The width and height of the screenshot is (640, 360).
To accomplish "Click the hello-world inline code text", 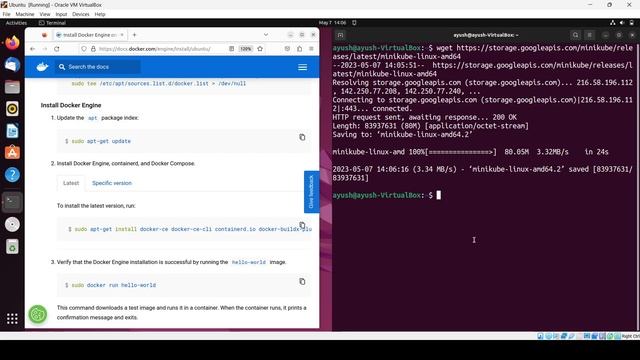I will click(x=249, y=262).
